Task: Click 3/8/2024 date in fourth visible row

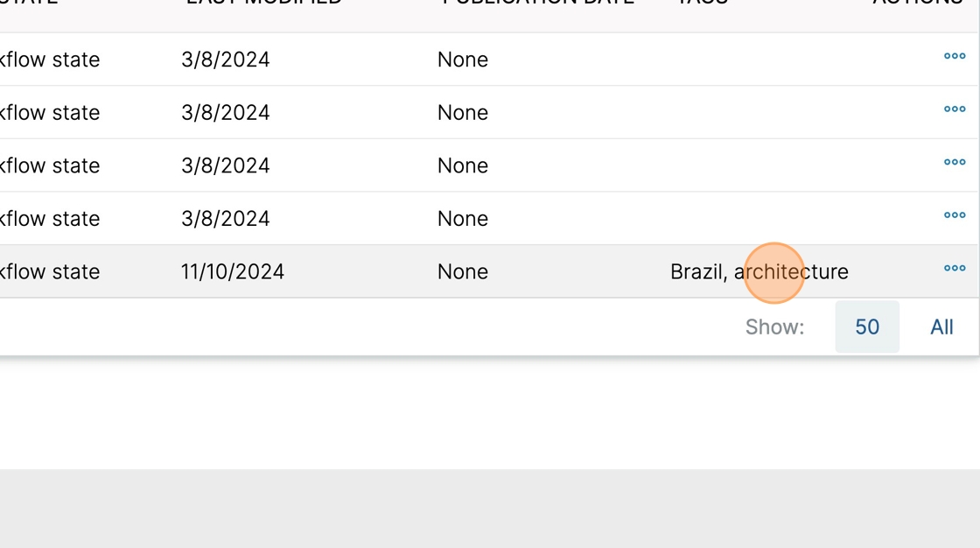Action: (x=225, y=218)
